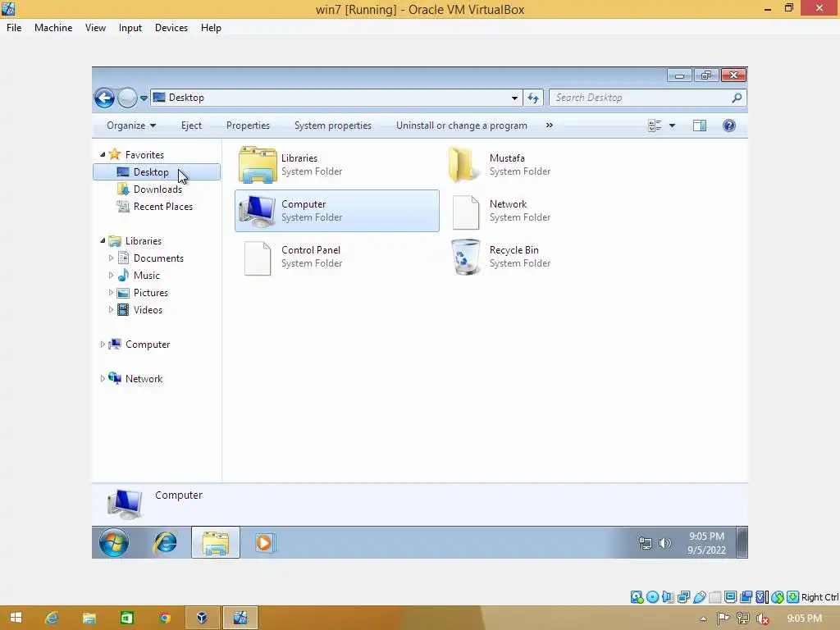Expand the Network node in the navigation pane
840x630 pixels.
(x=103, y=379)
